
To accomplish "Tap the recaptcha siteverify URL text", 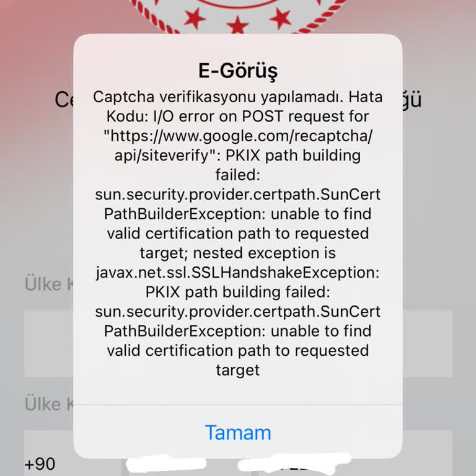I will click(x=238, y=146).
